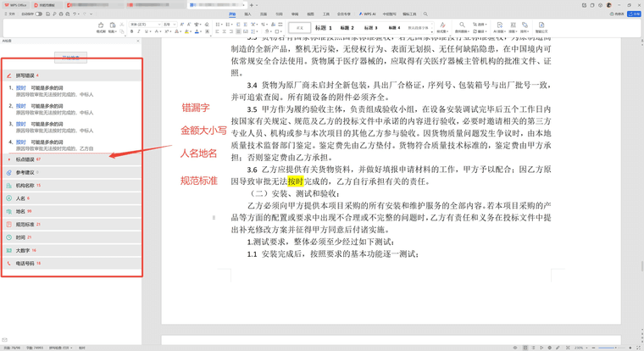Click the new tab plus button

(252, 5)
